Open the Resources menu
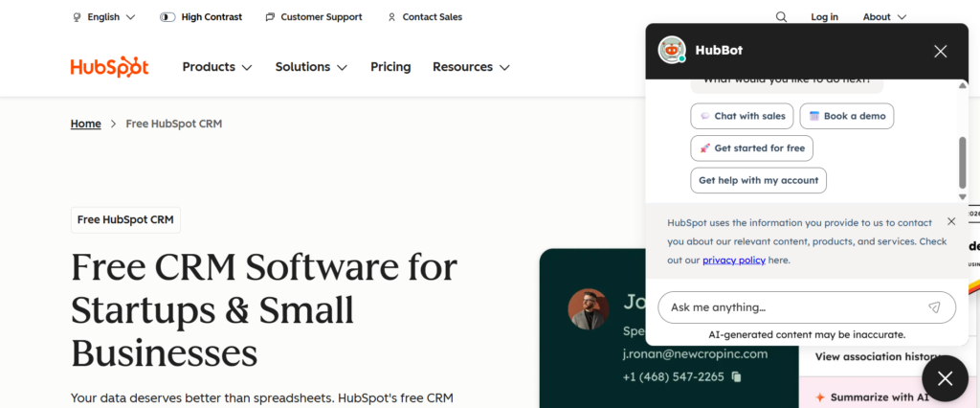 pyautogui.click(x=471, y=67)
